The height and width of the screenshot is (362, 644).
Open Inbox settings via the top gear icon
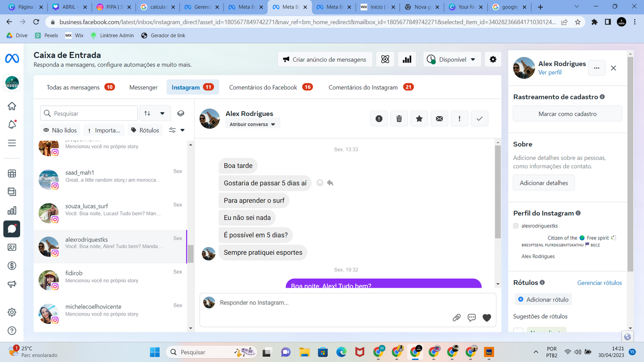coord(493,59)
